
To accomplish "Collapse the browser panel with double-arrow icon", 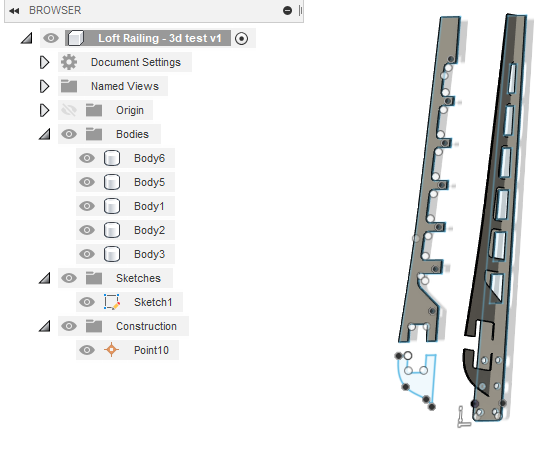I will (14, 11).
